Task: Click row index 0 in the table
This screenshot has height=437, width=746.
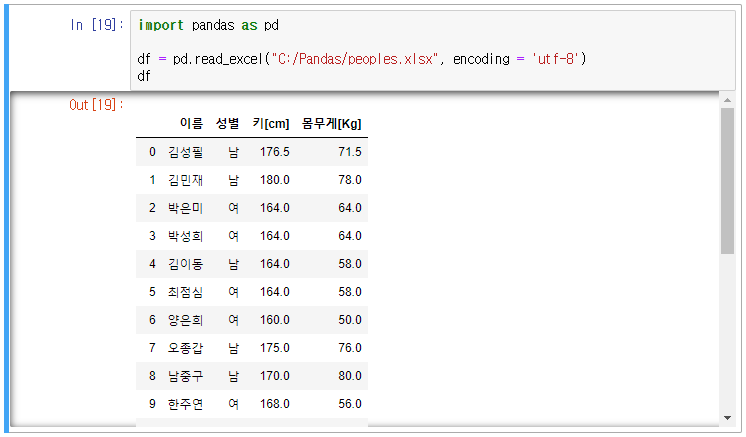Action: click(152, 152)
